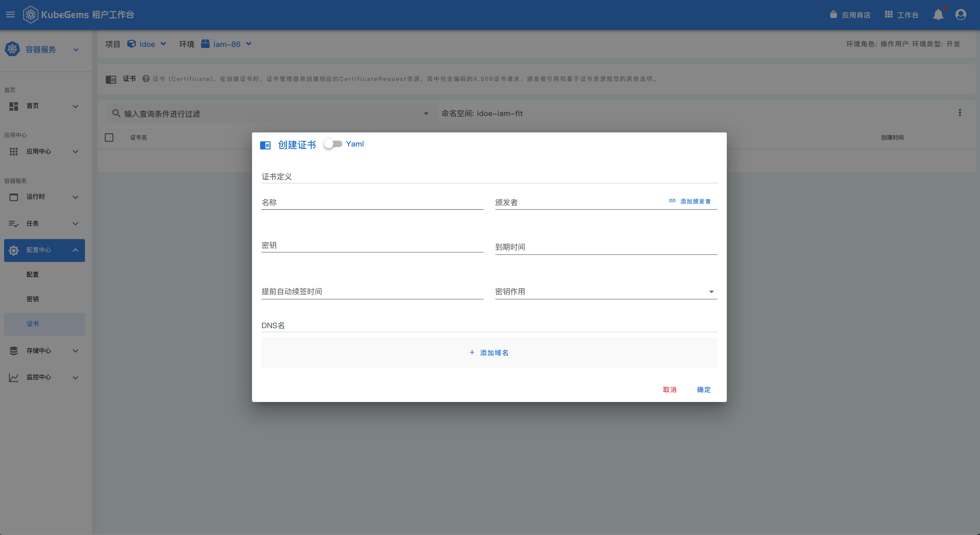
Task: Open the three-dot more options menu
Action: click(x=959, y=113)
